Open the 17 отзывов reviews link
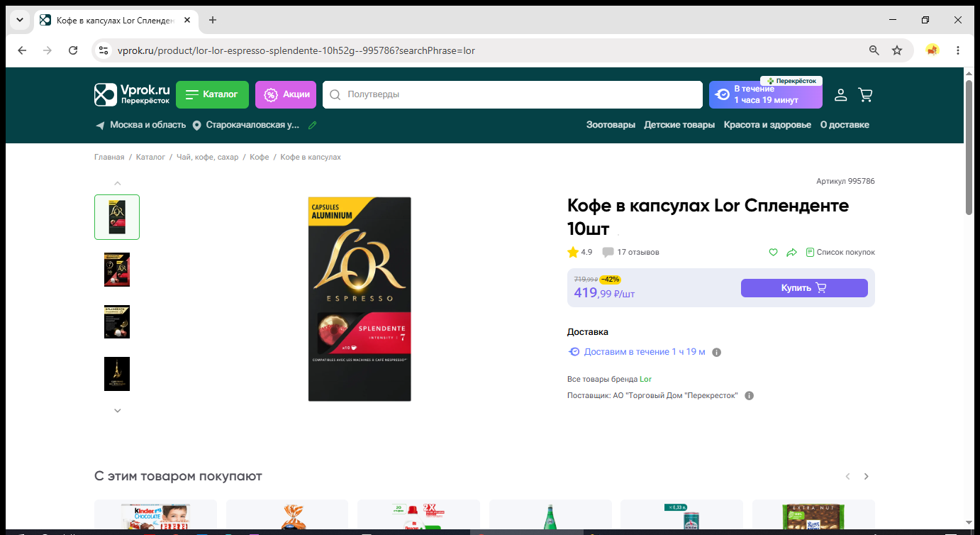Screen dimensions: 980x535 tap(631, 252)
